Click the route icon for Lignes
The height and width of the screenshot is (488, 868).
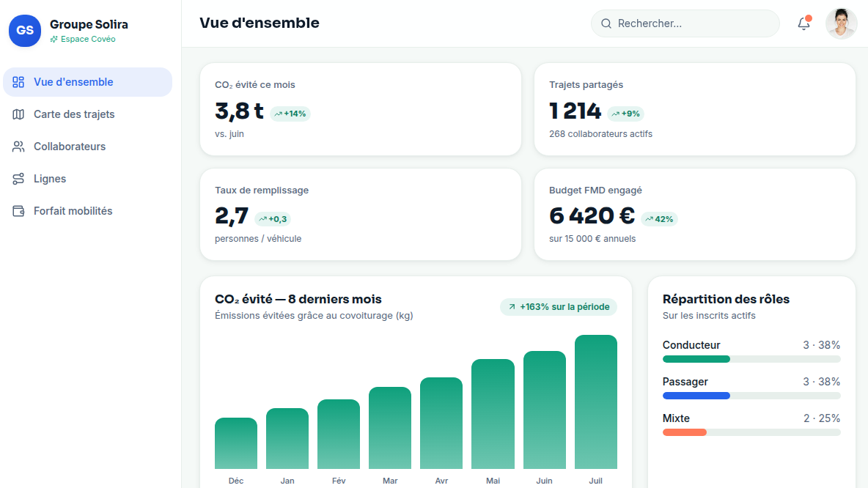tap(18, 179)
